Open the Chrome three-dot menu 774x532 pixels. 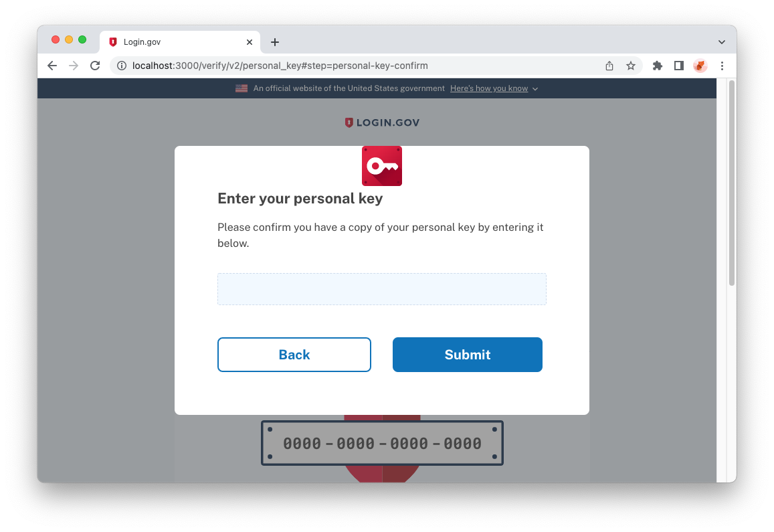click(722, 66)
